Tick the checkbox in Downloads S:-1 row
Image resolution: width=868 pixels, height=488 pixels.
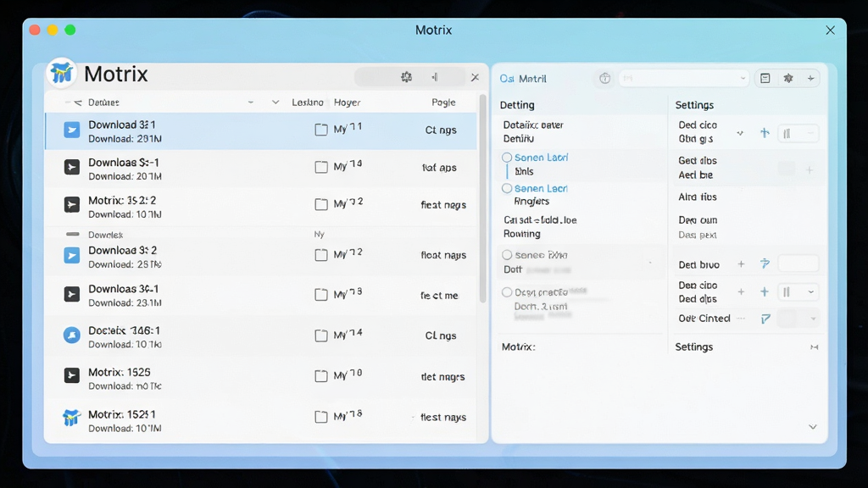coord(321,167)
